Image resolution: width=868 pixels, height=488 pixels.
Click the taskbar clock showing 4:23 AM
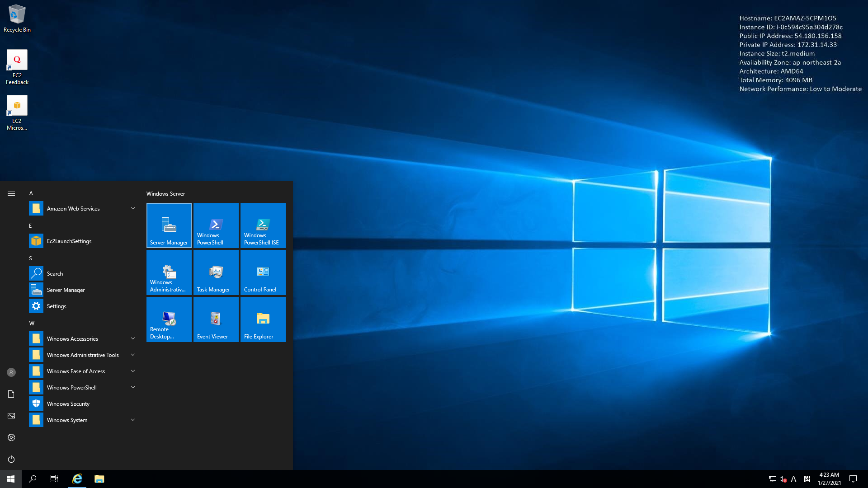(829, 479)
